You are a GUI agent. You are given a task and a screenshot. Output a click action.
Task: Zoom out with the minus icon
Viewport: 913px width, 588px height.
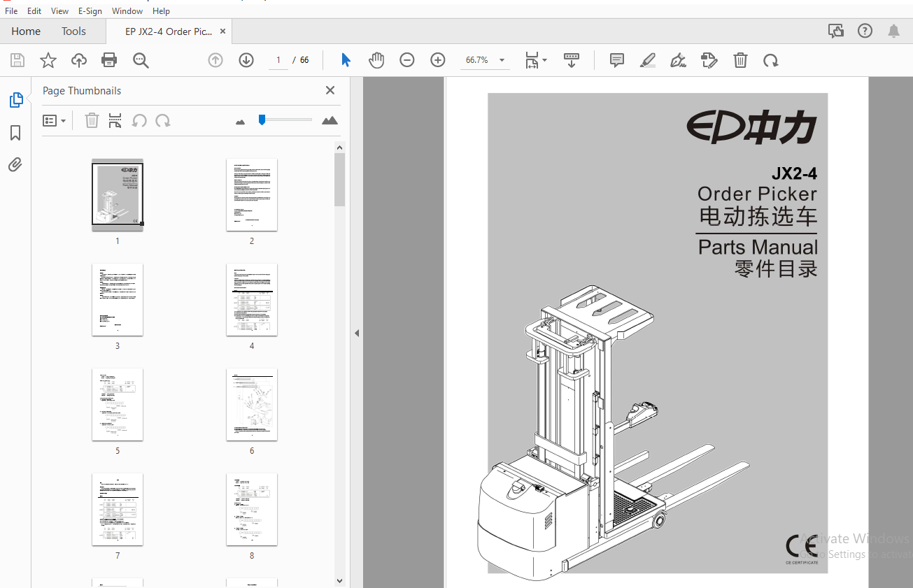pos(407,60)
